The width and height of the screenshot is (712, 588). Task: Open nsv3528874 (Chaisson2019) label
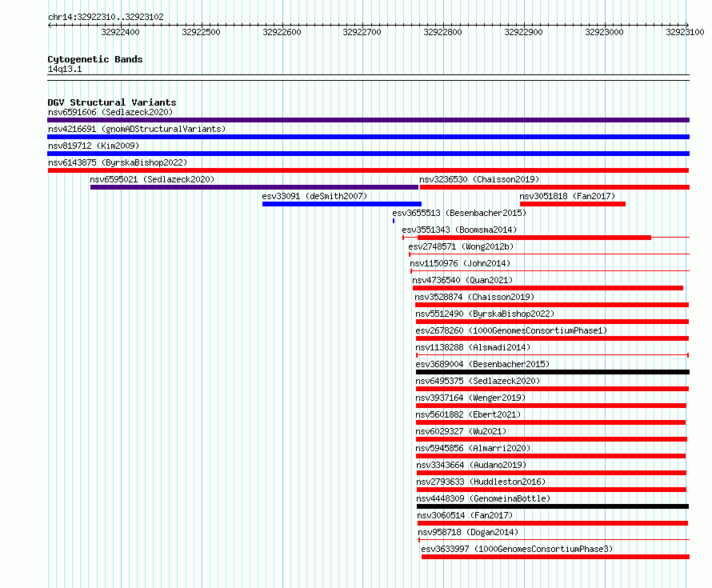coord(474,297)
